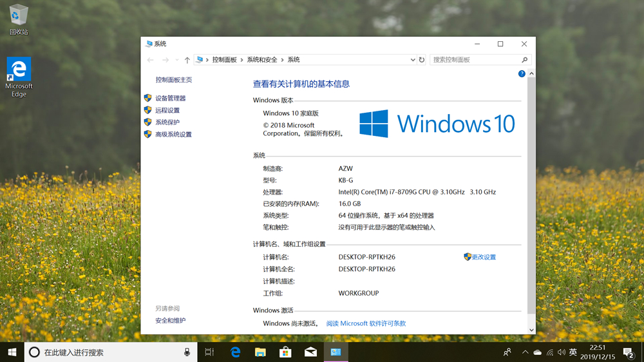This screenshot has height=362, width=644.
Task: Focus the 搜索控制面板 search field
Action: pyautogui.click(x=480, y=59)
